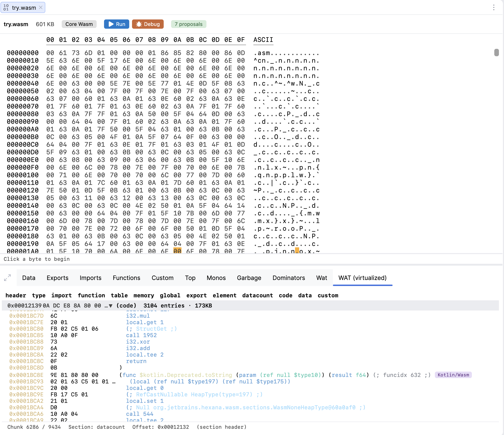
Task: Click the binary file icon on try.wasm tab
Action: 6,8
